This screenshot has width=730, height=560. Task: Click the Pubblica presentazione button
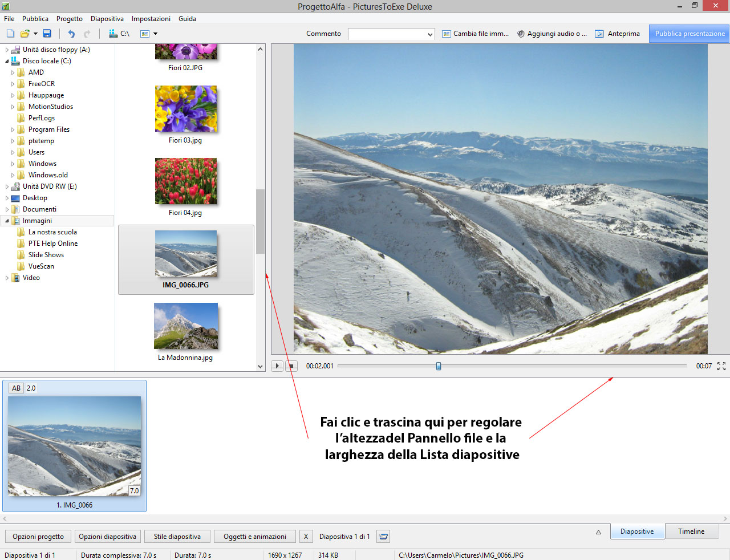[x=690, y=34]
